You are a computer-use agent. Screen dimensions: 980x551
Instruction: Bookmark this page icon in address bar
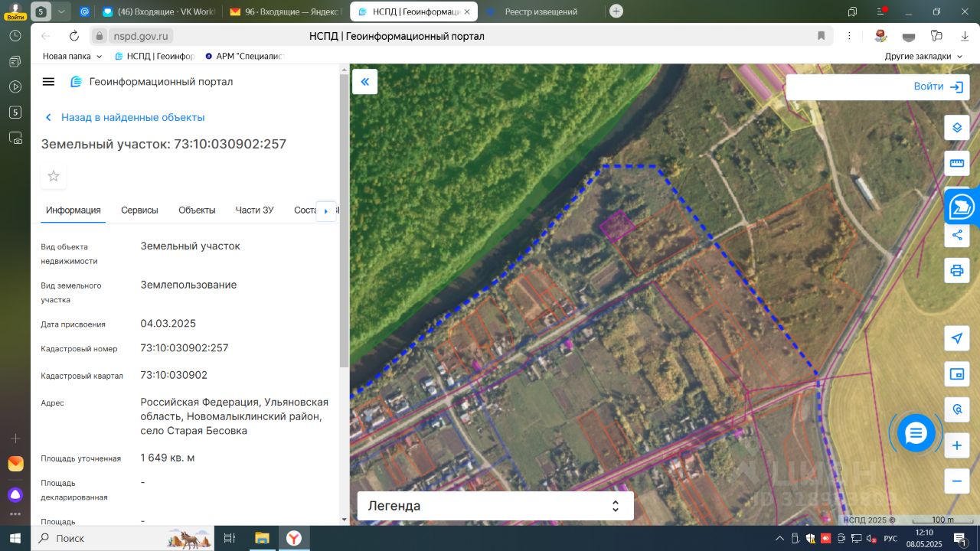point(822,36)
